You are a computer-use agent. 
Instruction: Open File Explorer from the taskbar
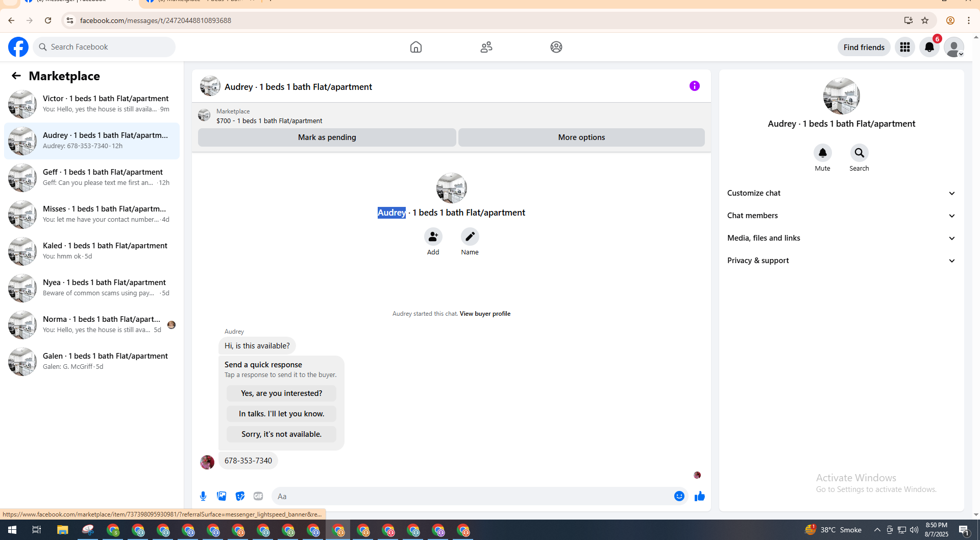click(63, 530)
